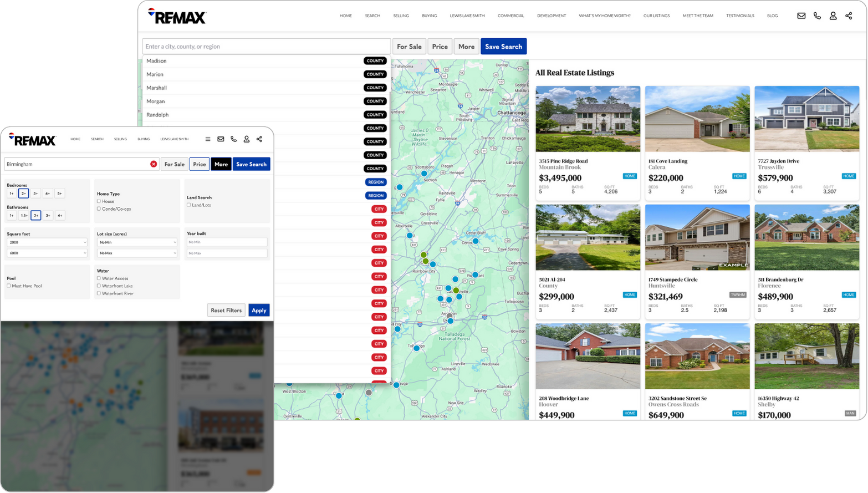Click the RE/MAX logo in the large window
Viewport: 868px width, 493px height.
[177, 16]
